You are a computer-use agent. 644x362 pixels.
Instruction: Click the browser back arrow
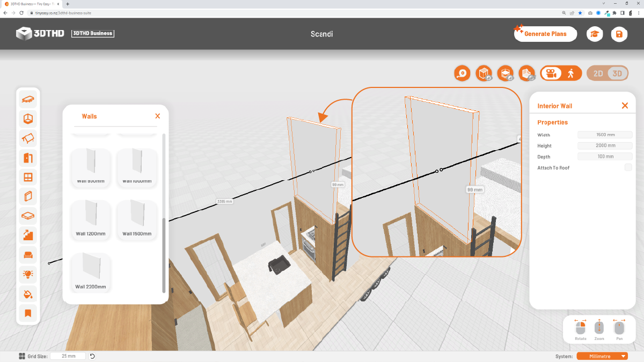(5, 12)
